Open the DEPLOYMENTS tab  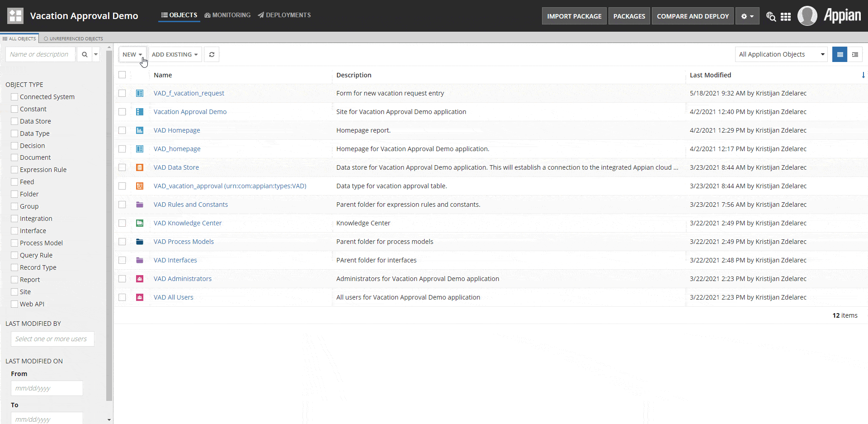pyautogui.click(x=284, y=15)
